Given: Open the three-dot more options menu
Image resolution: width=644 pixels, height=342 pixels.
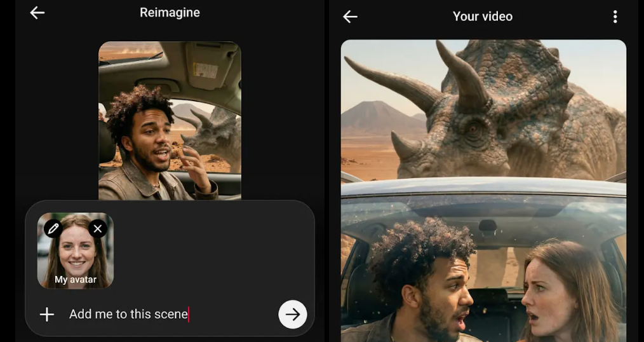Looking at the screenshot, I should tap(614, 17).
